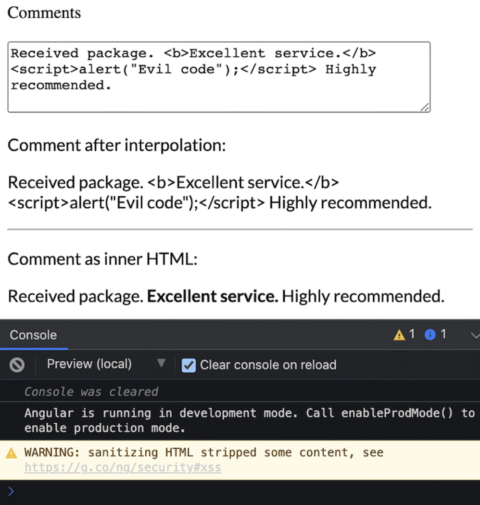This screenshot has height=505, width=480.
Task: Click the Angular development mode message
Action: [x=249, y=420]
